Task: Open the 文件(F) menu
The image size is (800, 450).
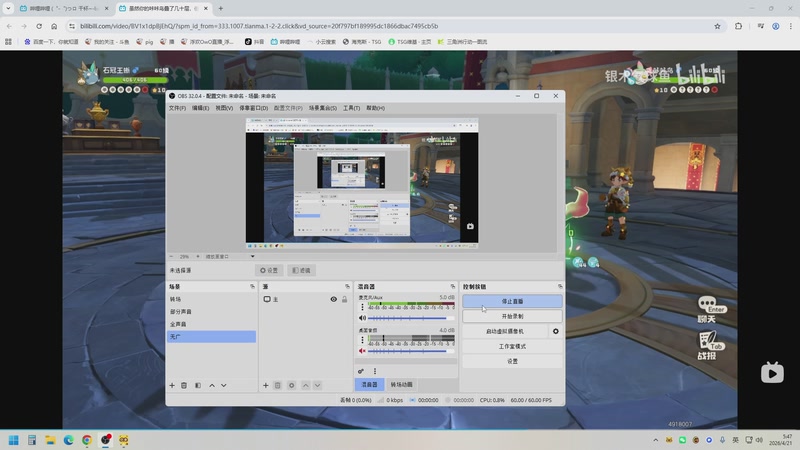Action: coord(177,108)
